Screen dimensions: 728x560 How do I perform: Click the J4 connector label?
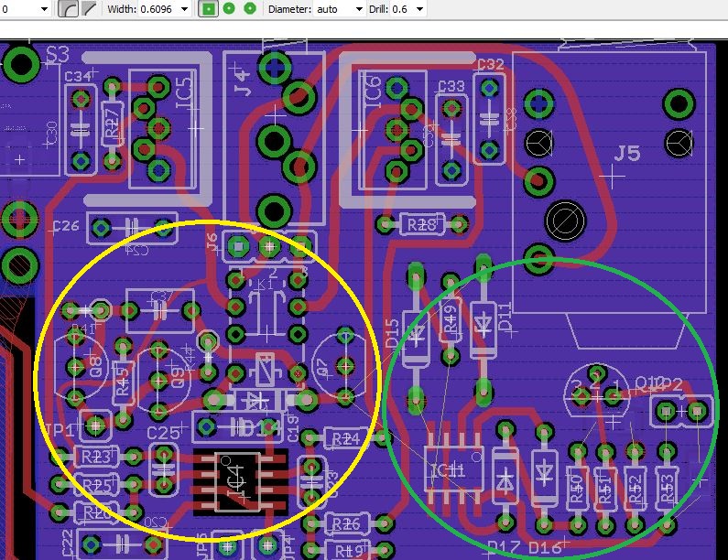click(242, 81)
